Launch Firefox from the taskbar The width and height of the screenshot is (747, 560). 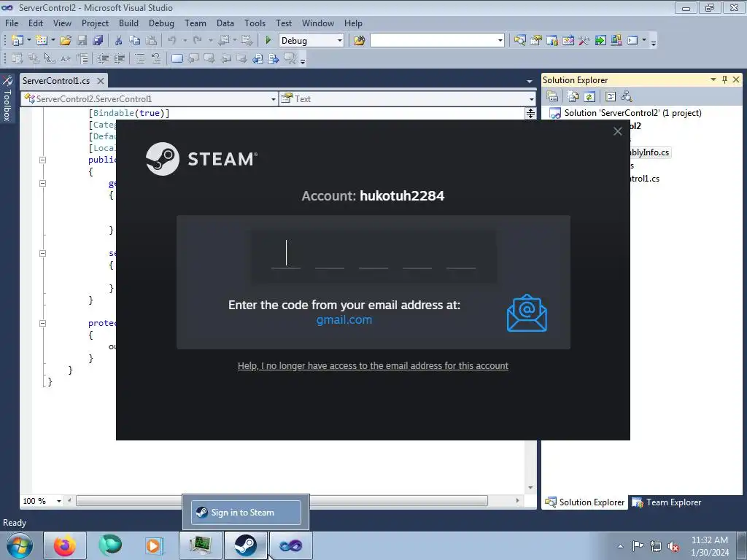65,545
